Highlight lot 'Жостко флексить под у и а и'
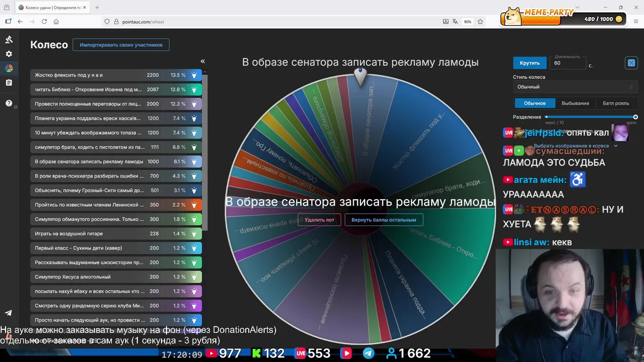Viewport: 644px width, 362px height. [194, 75]
